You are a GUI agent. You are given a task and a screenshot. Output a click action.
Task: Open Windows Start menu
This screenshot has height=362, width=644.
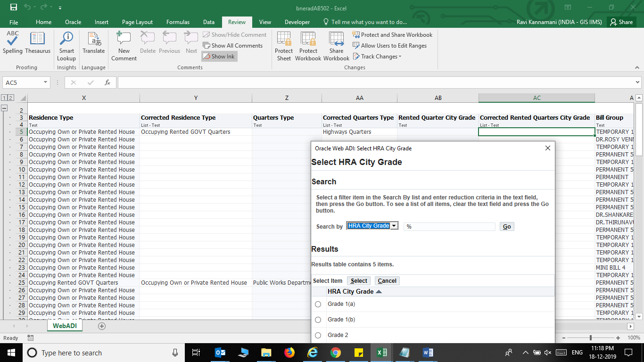click(11, 353)
